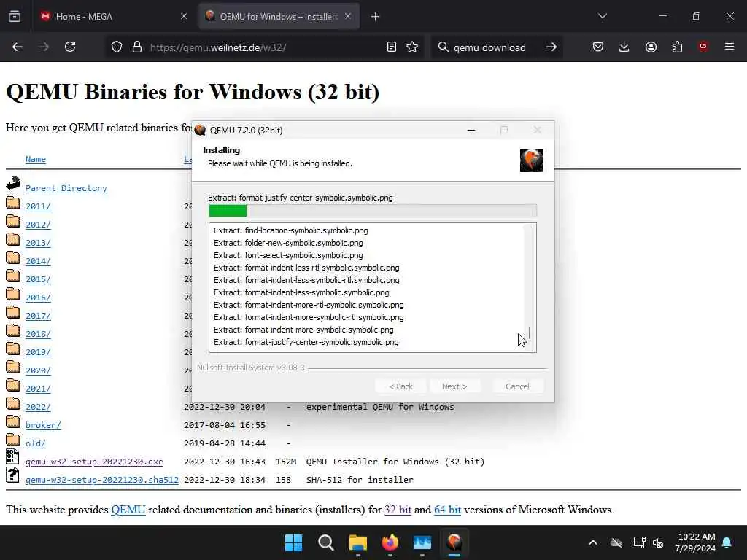Screen dimensions: 747x560
Task: Open Firefox account menu
Action: pyautogui.click(x=651, y=47)
